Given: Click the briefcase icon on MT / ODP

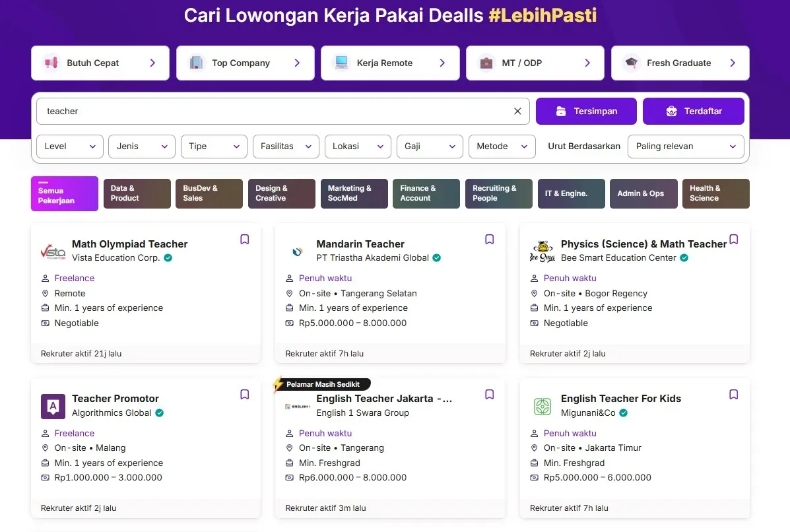Looking at the screenshot, I should pyautogui.click(x=486, y=63).
